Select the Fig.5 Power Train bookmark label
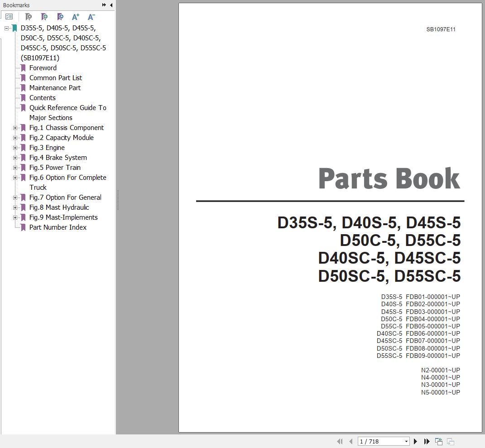The width and height of the screenshot is (485, 448). pos(55,168)
